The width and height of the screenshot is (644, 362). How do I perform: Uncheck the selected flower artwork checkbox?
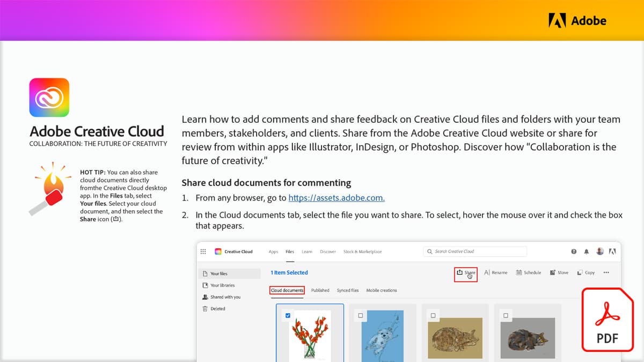(287, 315)
